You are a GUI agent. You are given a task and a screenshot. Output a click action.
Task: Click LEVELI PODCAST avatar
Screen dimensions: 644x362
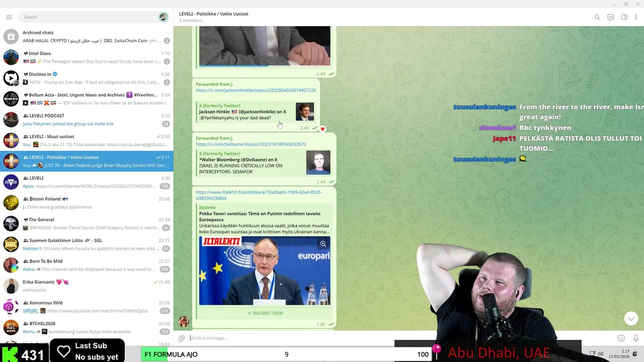(11, 120)
